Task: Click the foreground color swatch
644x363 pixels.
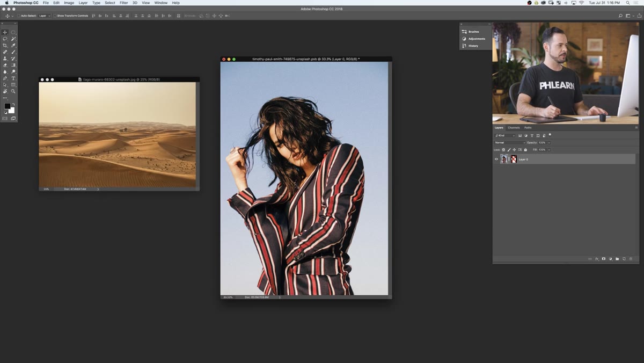Action: point(7,106)
